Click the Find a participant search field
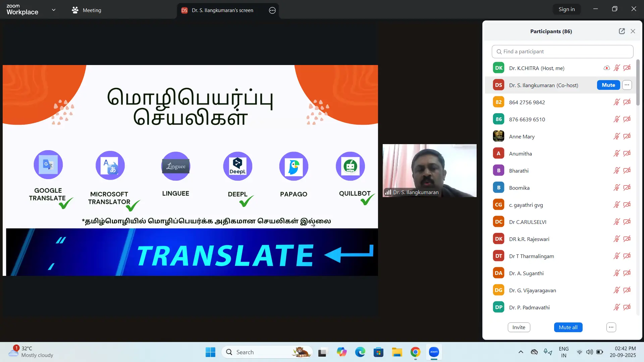This screenshot has width=644, height=362. click(x=562, y=52)
